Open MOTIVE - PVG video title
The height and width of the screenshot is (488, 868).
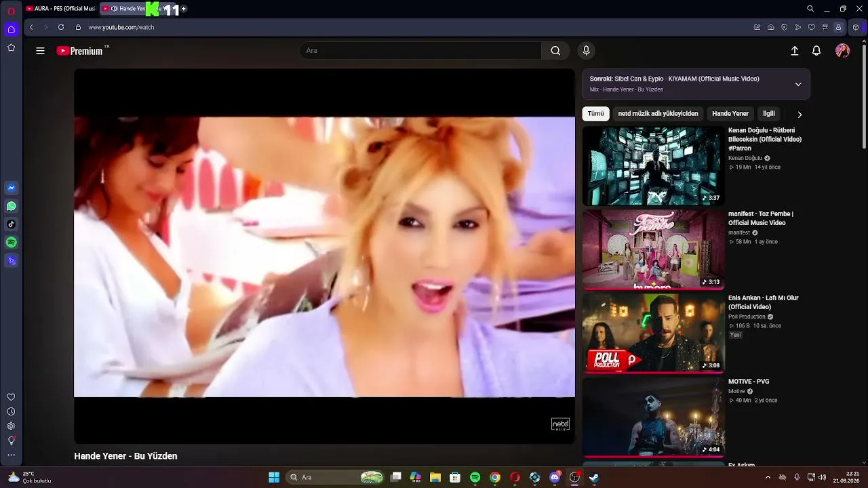coord(749,382)
